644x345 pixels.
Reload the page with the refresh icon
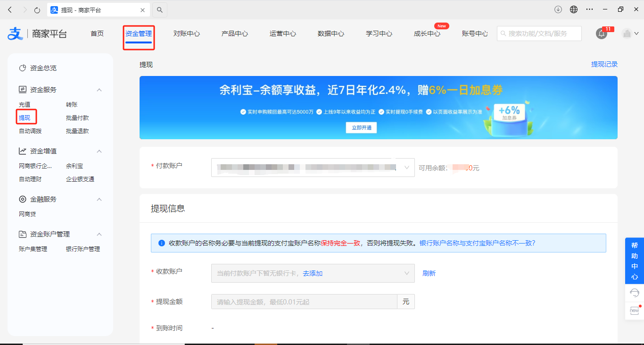click(x=37, y=9)
